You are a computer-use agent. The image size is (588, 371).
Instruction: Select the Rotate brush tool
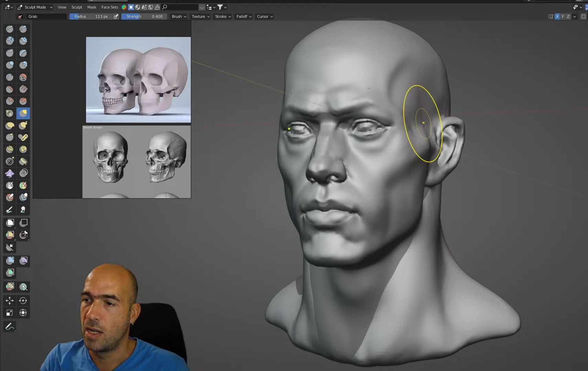(23, 149)
